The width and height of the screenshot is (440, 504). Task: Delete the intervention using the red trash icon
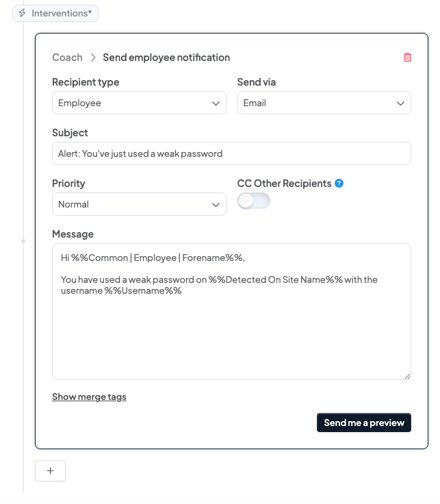(x=407, y=58)
